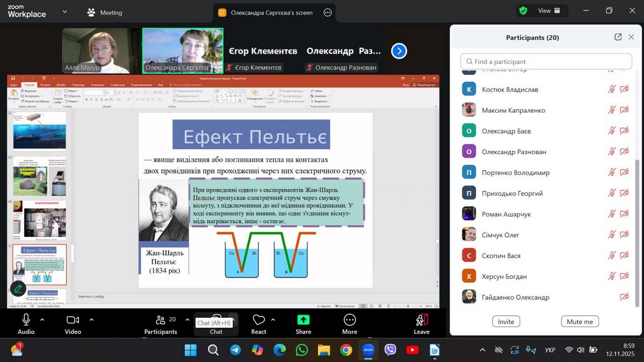Screen dimensions: 644x362
Task: Expand the Audio options arrow
Action: pyautogui.click(x=42, y=320)
